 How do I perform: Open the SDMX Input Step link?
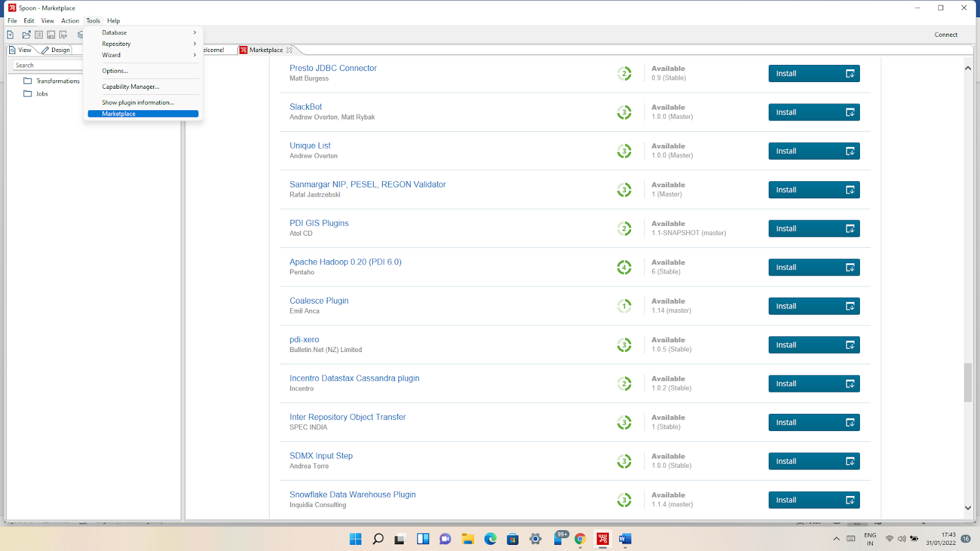tap(321, 456)
